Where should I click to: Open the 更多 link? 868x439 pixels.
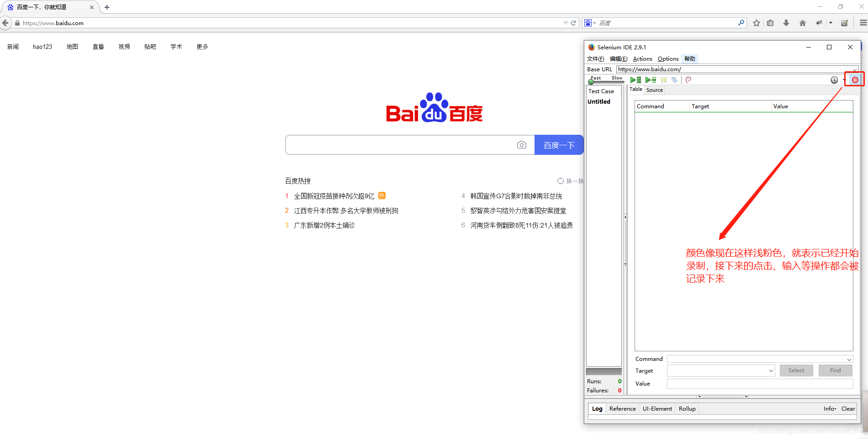pyautogui.click(x=202, y=47)
